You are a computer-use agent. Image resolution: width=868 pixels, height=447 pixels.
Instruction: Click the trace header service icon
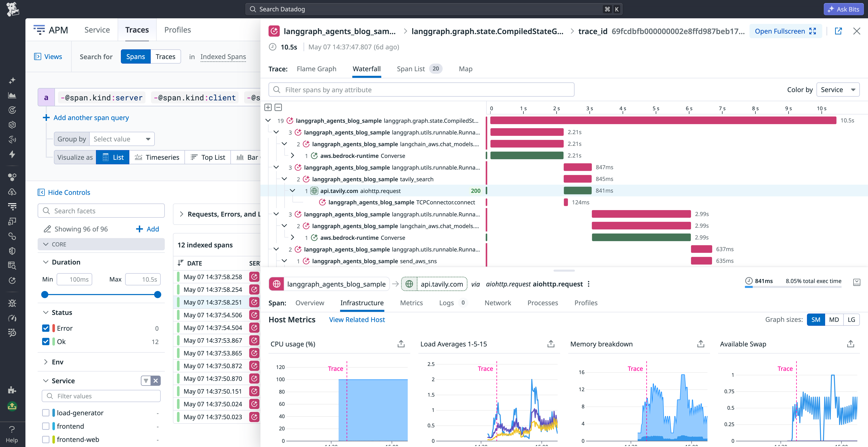pos(274,31)
